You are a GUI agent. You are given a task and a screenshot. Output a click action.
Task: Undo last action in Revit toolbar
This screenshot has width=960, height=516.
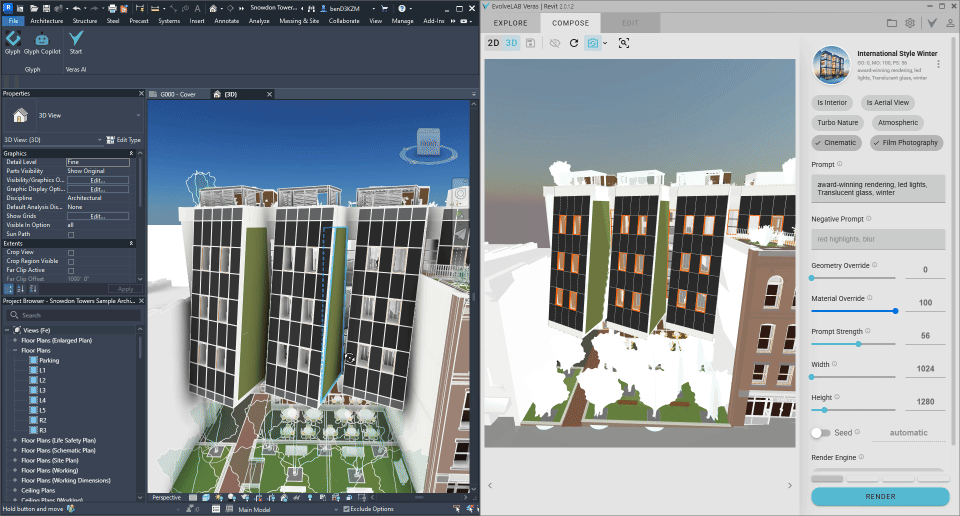77,9
